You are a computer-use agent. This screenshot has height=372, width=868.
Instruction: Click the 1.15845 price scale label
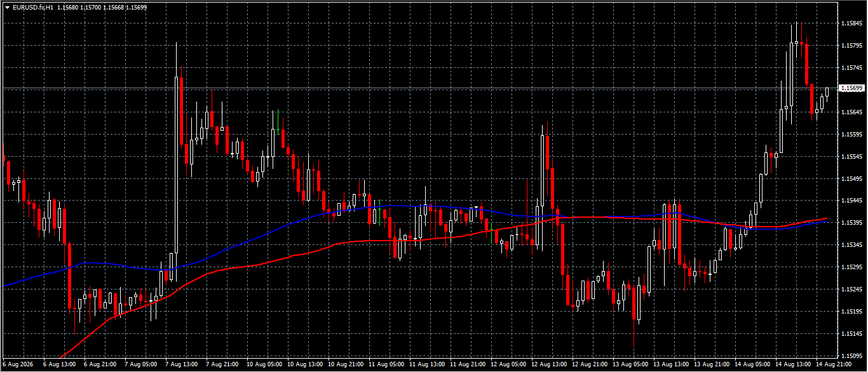[851, 23]
